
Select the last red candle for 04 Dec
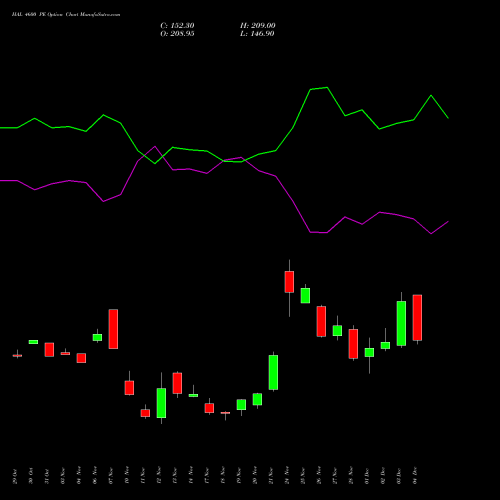pos(417,318)
